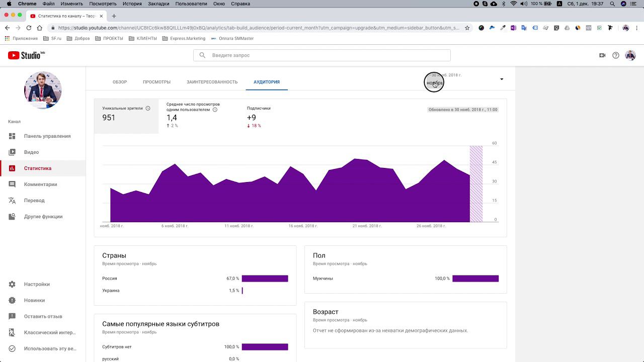Open Настройки gear icon
Image resolution: width=644 pixels, height=362 pixels.
pos(12,284)
